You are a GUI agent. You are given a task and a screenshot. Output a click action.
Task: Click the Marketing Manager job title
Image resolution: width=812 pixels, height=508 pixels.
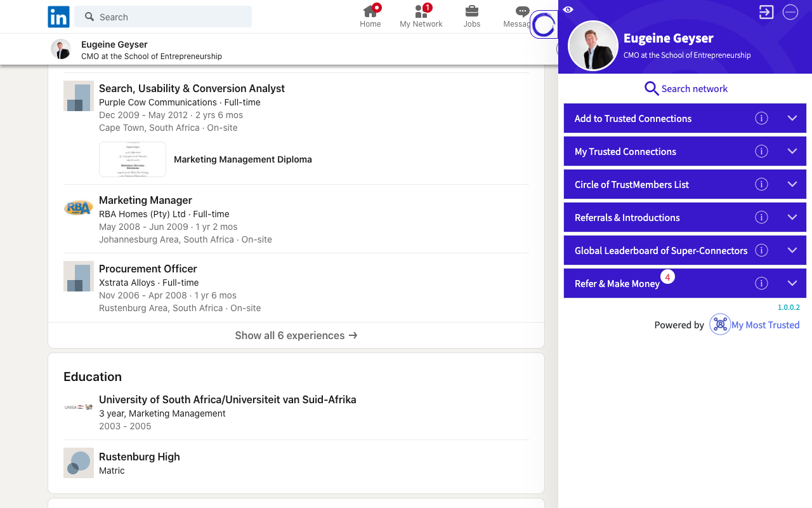pyautogui.click(x=145, y=200)
